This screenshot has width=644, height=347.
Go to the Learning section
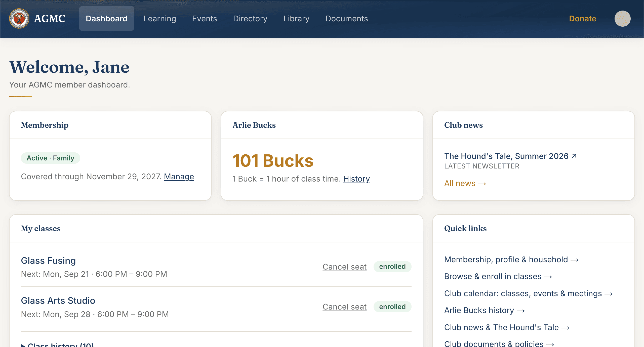pos(160,19)
